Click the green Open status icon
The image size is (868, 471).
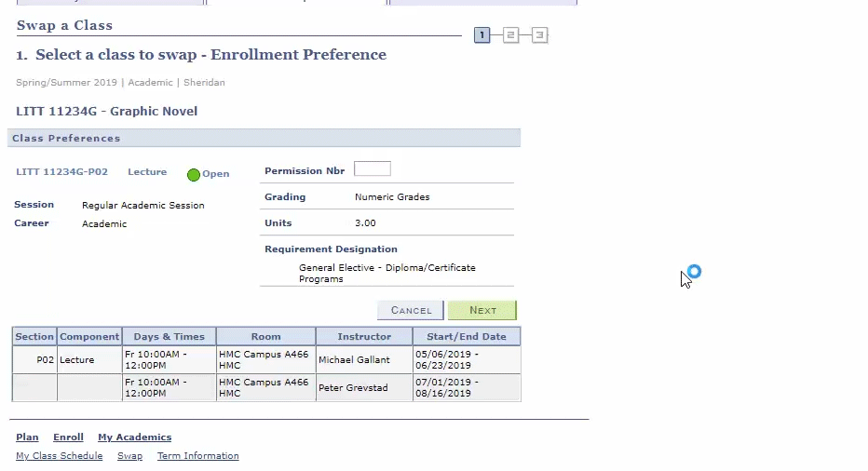[x=194, y=174]
